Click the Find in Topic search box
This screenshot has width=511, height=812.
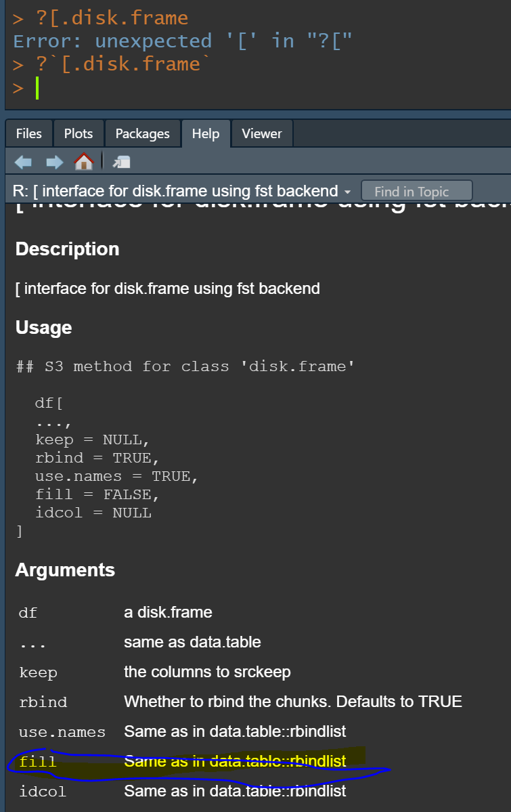416,190
